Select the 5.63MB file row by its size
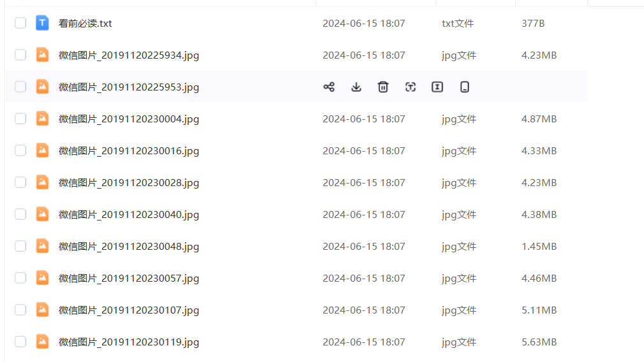Image resolution: width=644 pixels, height=362 pixels. (x=539, y=342)
